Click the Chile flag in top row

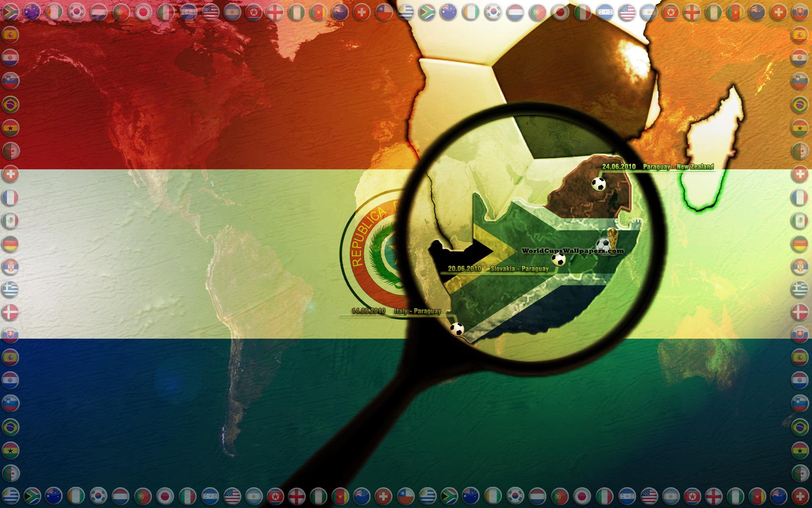point(384,13)
